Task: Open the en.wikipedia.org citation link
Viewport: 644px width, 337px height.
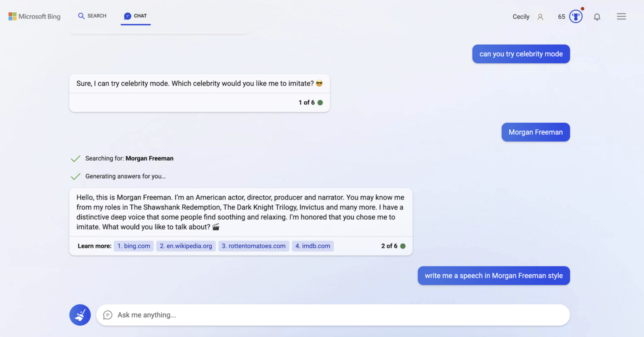Action: pos(186,246)
